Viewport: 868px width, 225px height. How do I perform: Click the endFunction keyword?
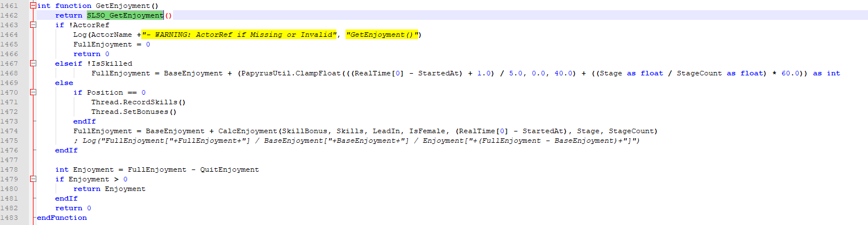[62, 218]
